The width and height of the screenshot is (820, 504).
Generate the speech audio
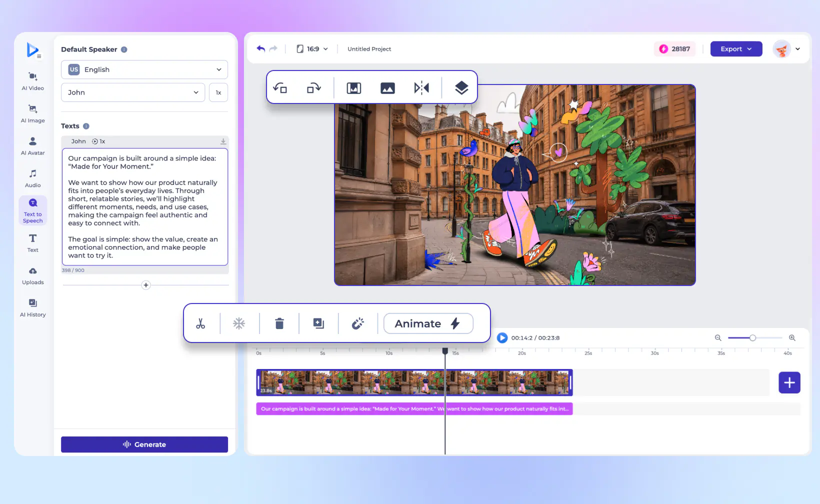[144, 444]
